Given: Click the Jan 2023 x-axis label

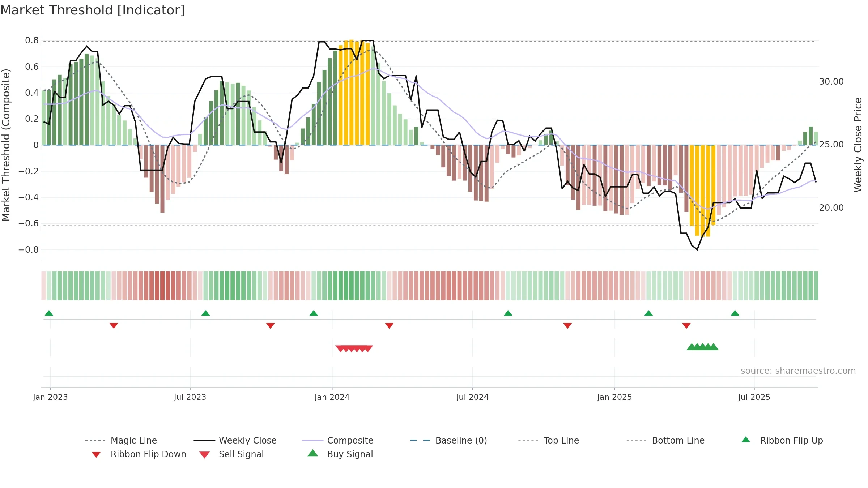Looking at the screenshot, I should tap(50, 397).
